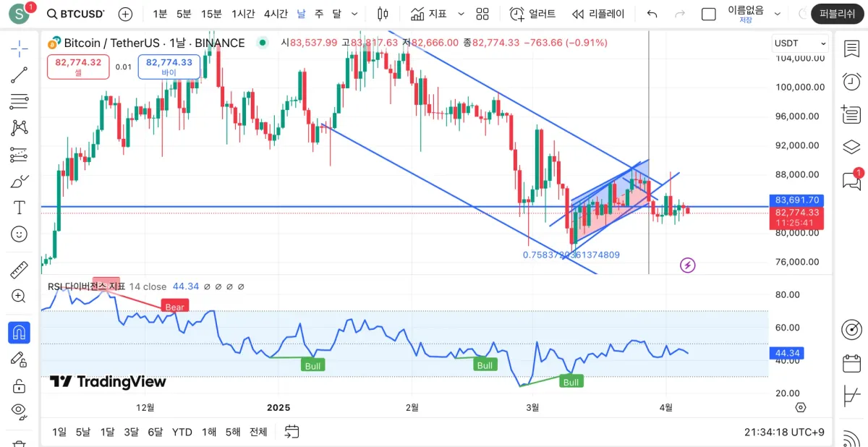Screen dimensions: 868x447
Task: Open the chart patterns tool
Action: pos(20,128)
